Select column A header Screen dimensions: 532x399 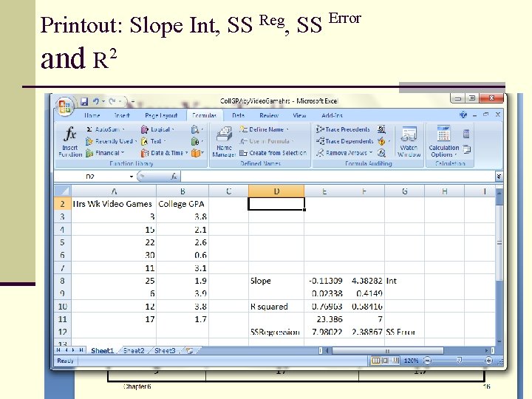(x=114, y=191)
